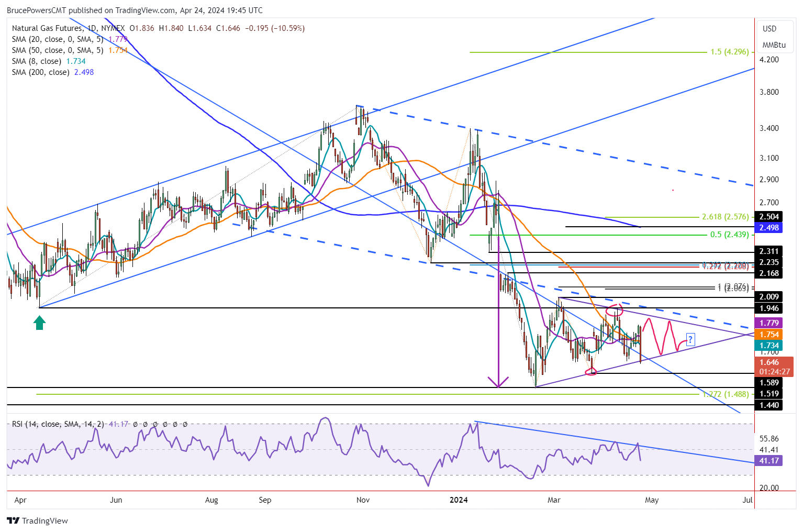Select the SMA (20) indicator legend entry
The width and height of the screenshot is (803, 532).
(x=58, y=39)
